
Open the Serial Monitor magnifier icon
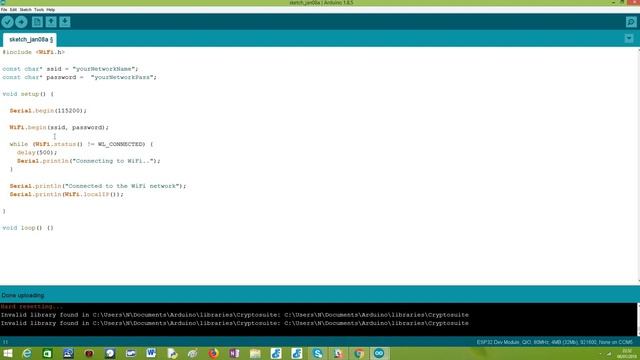tap(631, 22)
